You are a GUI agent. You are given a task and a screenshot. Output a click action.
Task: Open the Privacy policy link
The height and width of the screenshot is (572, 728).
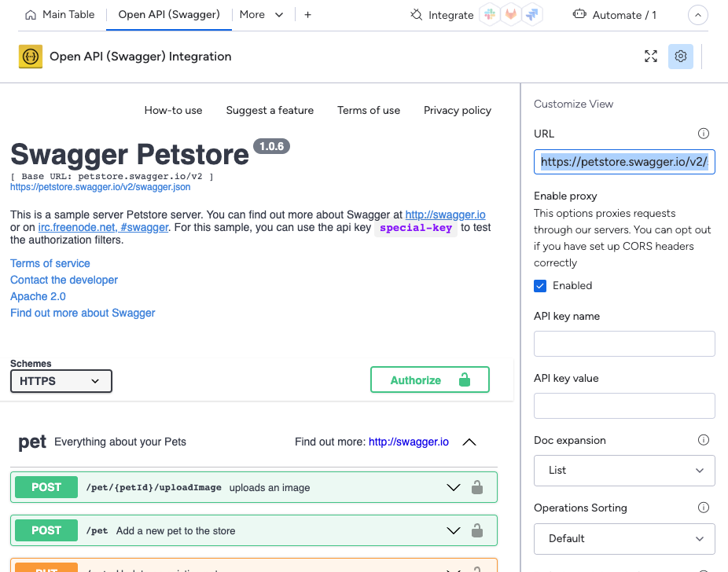point(458,111)
